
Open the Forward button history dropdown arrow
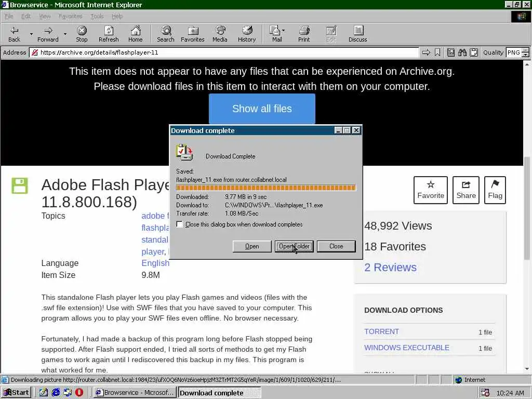click(x=65, y=34)
